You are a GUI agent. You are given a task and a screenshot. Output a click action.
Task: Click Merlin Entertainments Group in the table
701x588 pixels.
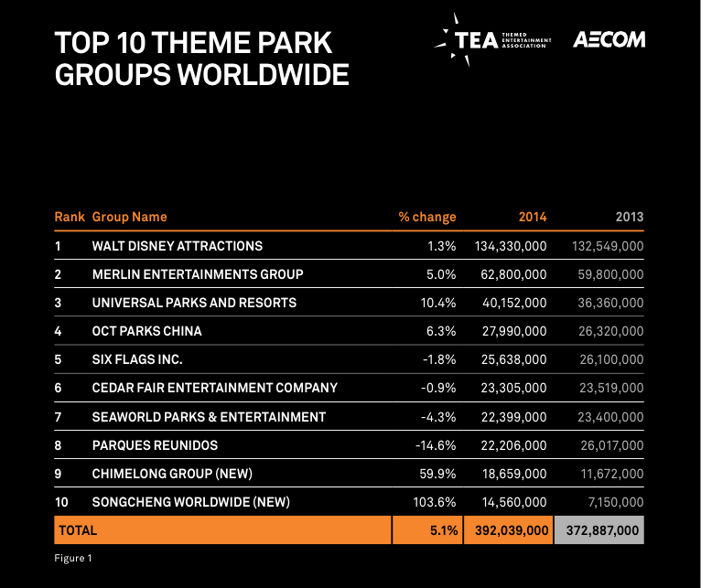tap(197, 274)
